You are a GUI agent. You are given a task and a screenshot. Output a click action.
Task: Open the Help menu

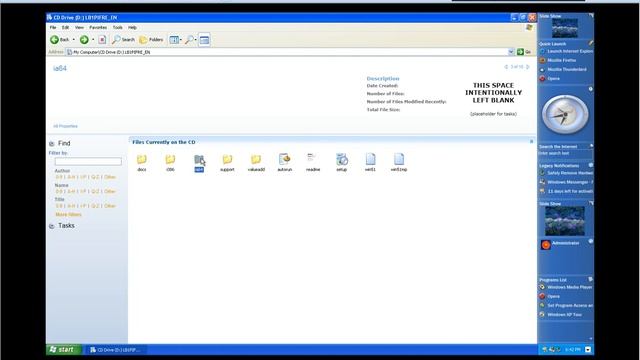[x=132, y=27]
